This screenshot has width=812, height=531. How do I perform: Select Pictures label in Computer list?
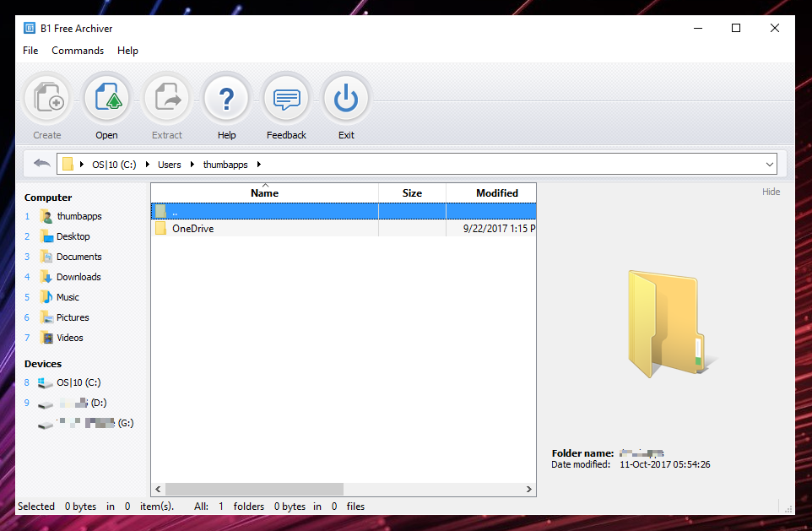(x=73, y=317)
